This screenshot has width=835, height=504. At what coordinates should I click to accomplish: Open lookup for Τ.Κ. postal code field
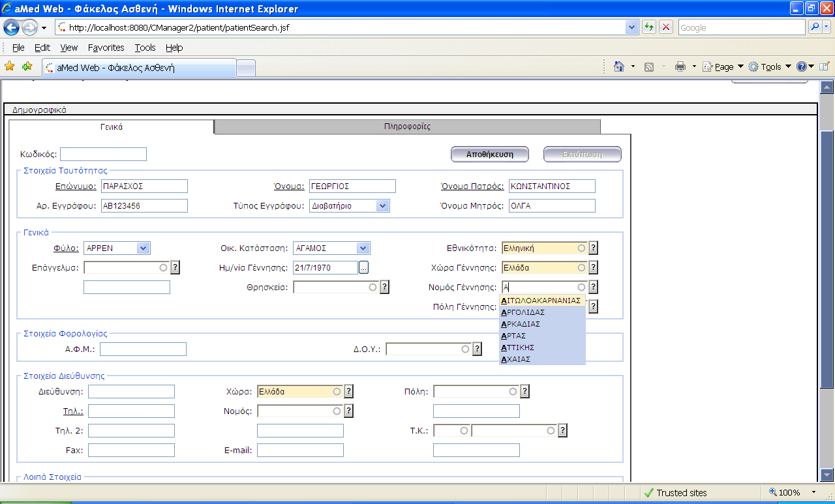click(x=563, y=430)
